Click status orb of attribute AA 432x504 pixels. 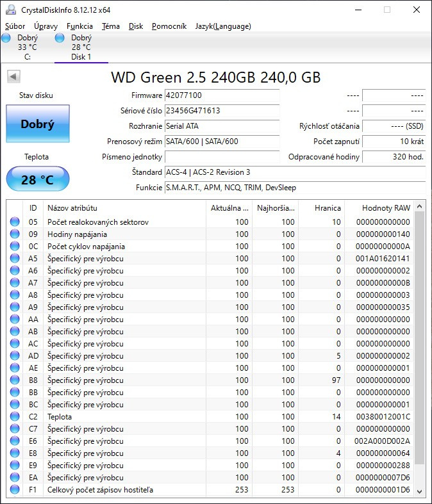[x=15, y=319]
